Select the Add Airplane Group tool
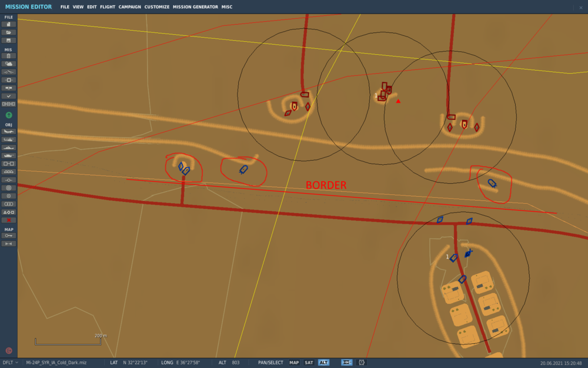 click(x=9, y=131)
